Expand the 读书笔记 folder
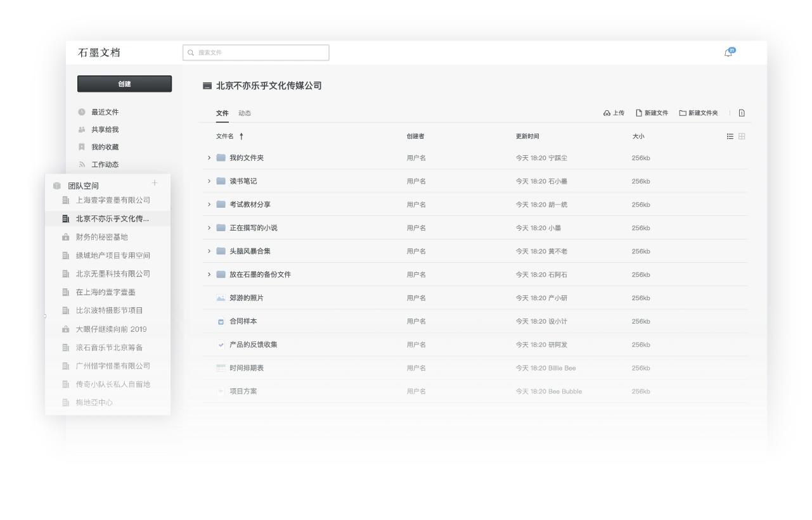 point(209,181)
